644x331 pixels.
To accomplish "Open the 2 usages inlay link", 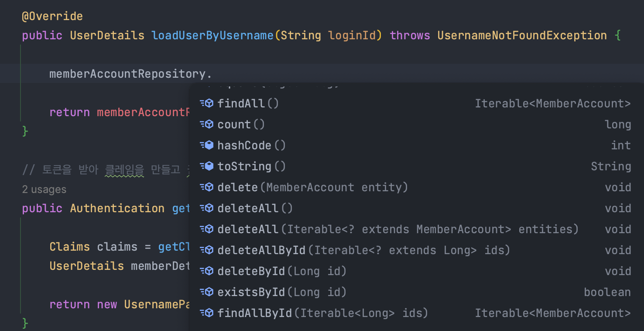I will click(44, 189).
